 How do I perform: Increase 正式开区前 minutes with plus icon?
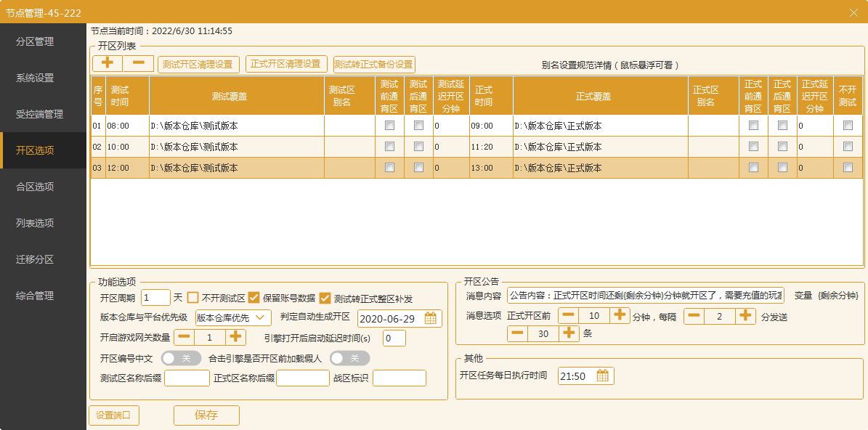click(x=619, y=315)
